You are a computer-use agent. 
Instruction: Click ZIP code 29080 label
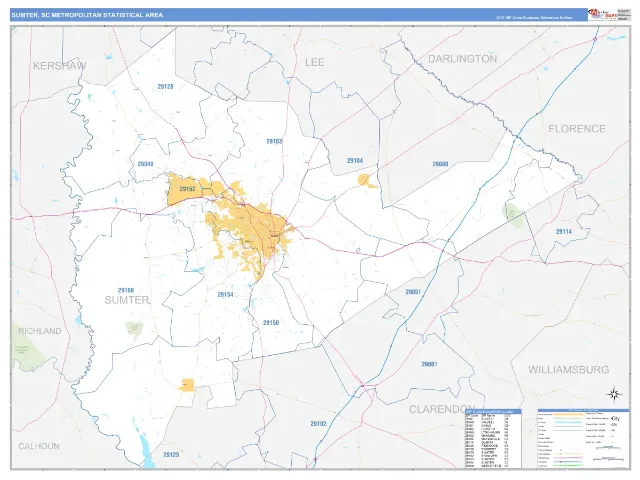point(440,164)
